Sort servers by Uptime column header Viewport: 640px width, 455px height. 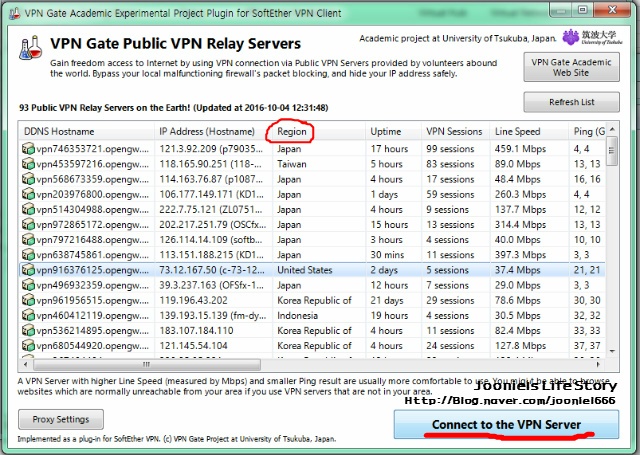[394, 131]
